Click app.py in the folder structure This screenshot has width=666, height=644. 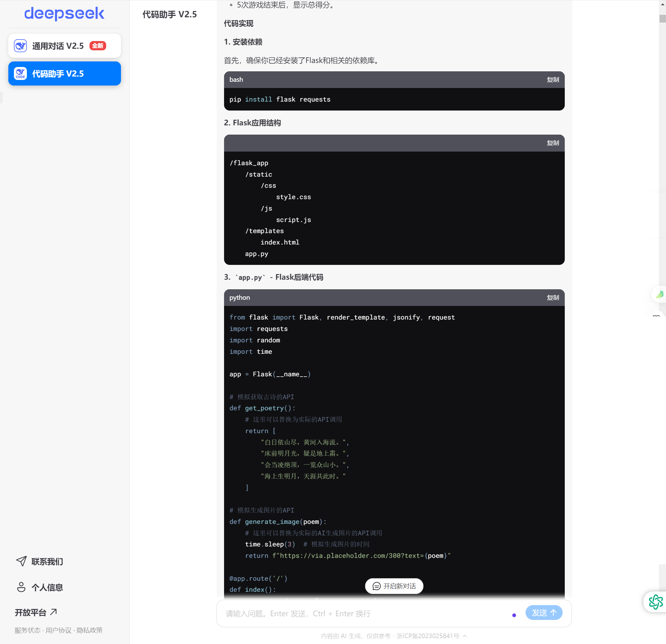coord(256,254)
